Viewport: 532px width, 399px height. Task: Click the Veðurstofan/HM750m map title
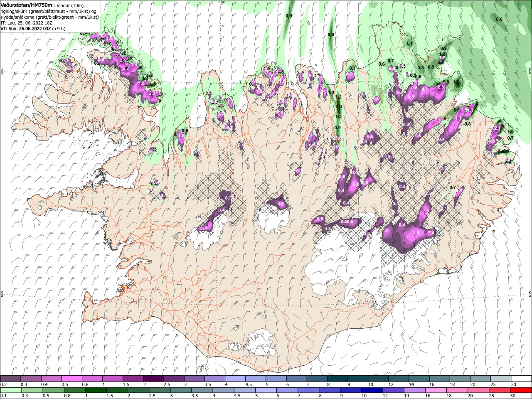click(x=26, y=5)
